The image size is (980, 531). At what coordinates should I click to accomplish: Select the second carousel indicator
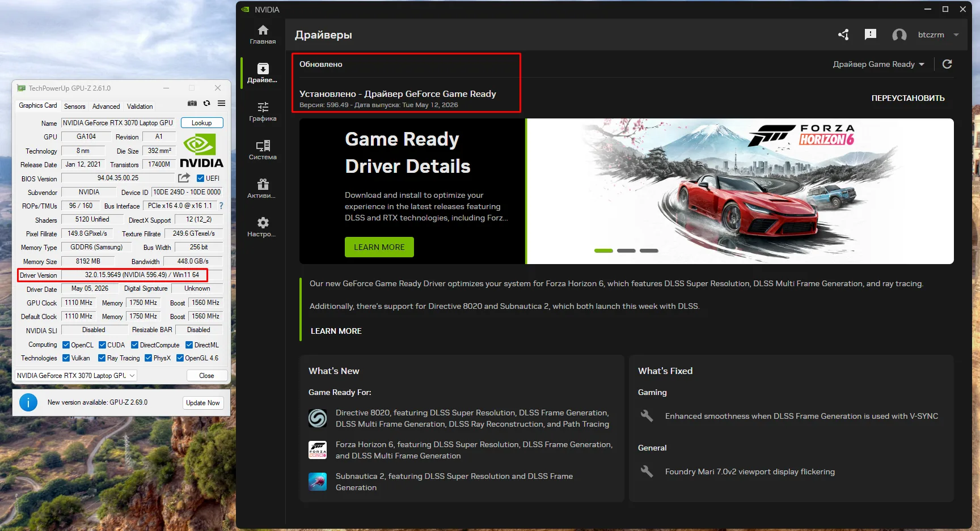[x=626, y=250]
